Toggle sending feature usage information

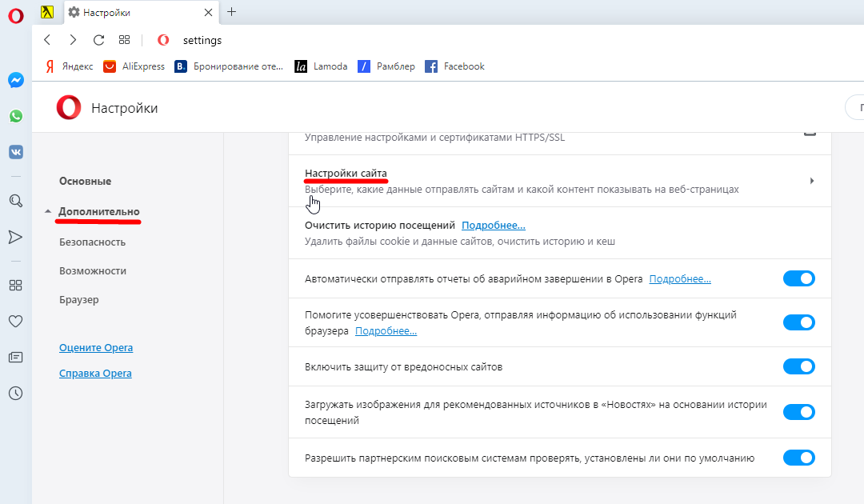point(799,322)
